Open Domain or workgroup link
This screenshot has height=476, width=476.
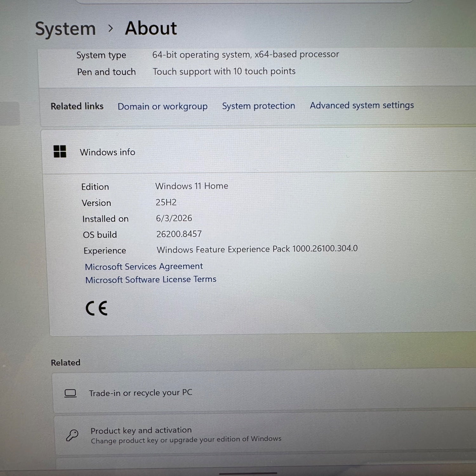[x=162, y=106]
